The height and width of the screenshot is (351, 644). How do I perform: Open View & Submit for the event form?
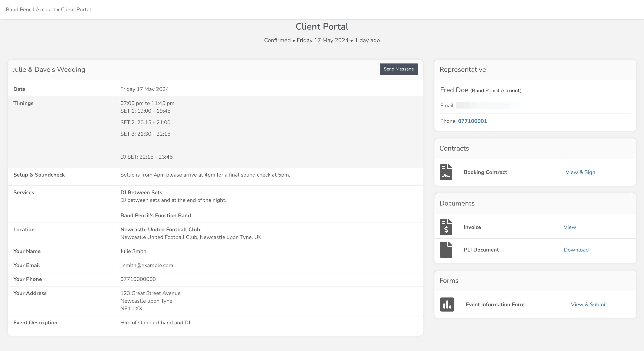pos(589,305)
